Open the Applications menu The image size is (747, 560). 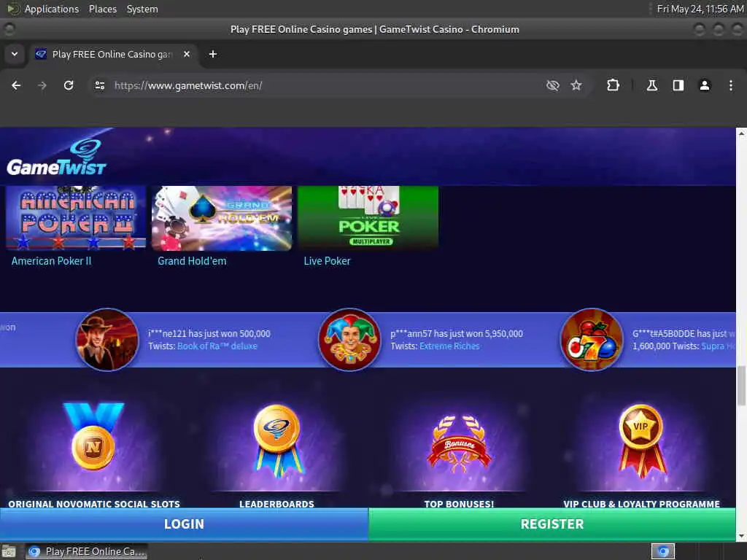point(52,9)
